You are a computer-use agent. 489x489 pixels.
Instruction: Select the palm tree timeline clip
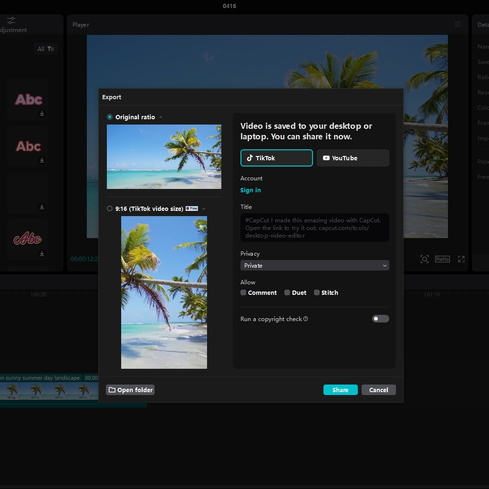click(49, 390)
